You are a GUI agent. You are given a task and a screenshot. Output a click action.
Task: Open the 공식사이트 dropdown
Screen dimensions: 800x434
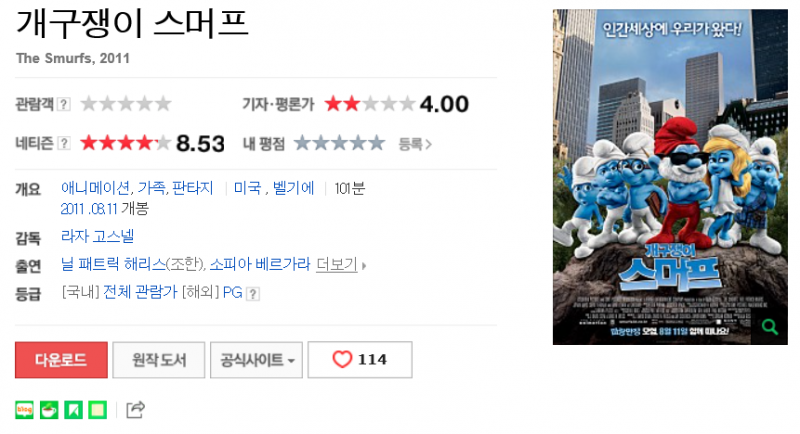tap(256, 360)
